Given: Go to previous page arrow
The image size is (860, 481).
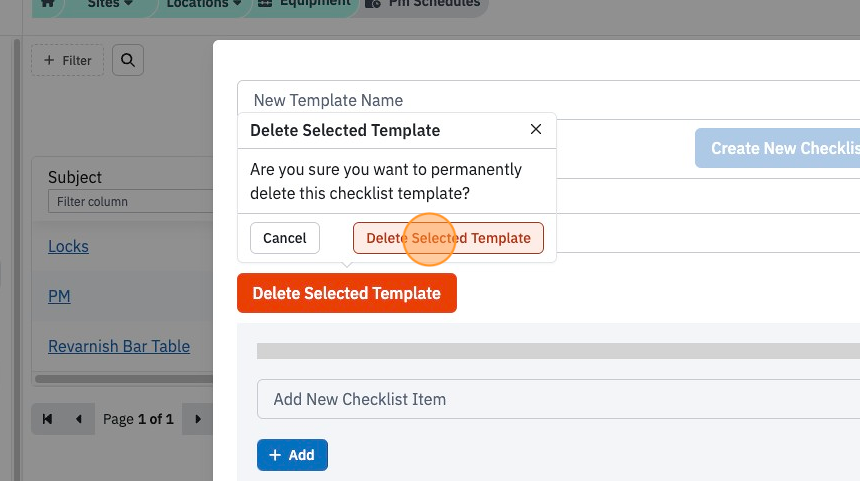Looking at the screenshot, I should pyautogui.click(x=78, y=419).
